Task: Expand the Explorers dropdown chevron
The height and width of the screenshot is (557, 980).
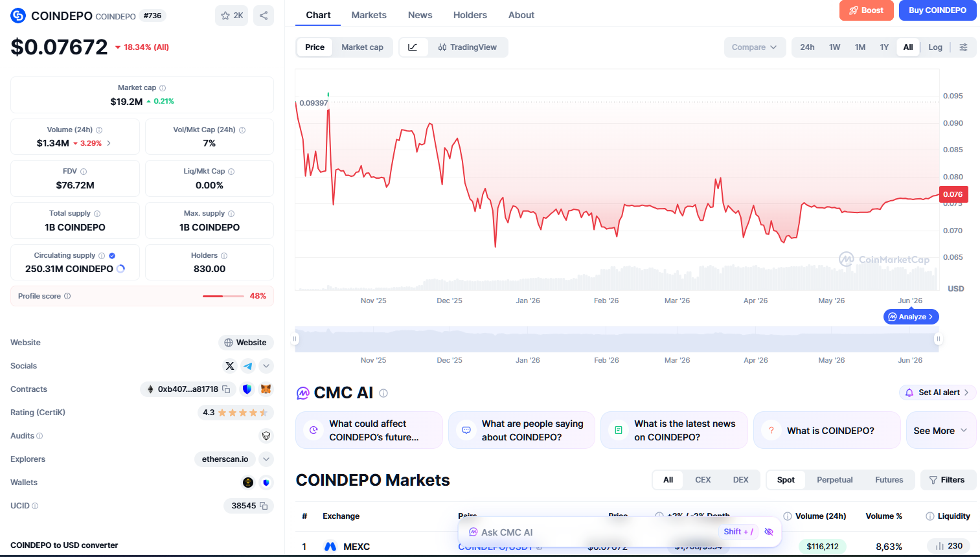Action: (x=266, y=459)
